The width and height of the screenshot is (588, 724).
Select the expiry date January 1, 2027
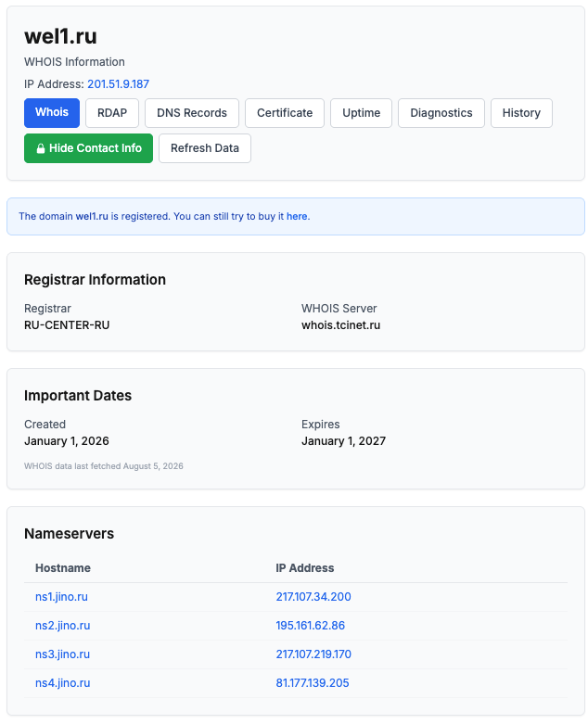344,441
